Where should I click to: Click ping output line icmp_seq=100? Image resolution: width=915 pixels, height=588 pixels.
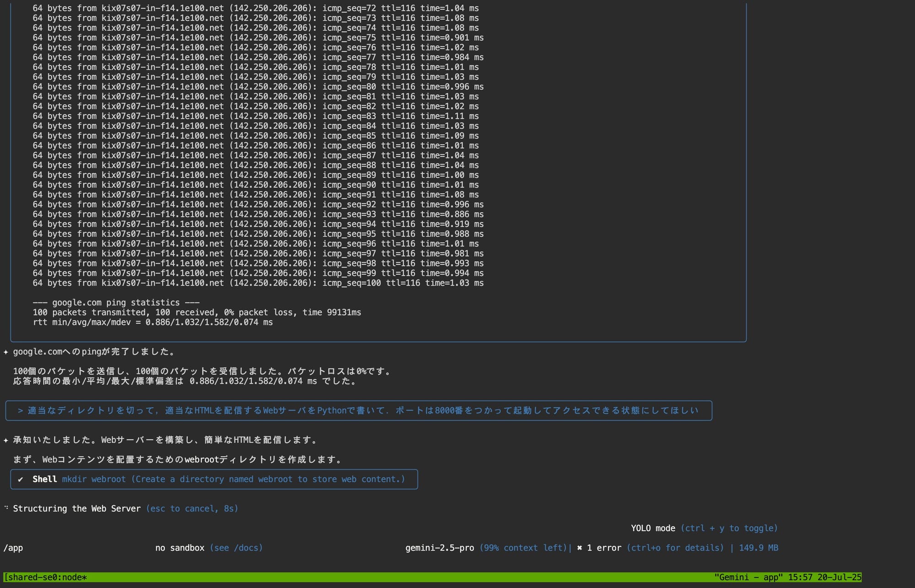coord(258,283)
